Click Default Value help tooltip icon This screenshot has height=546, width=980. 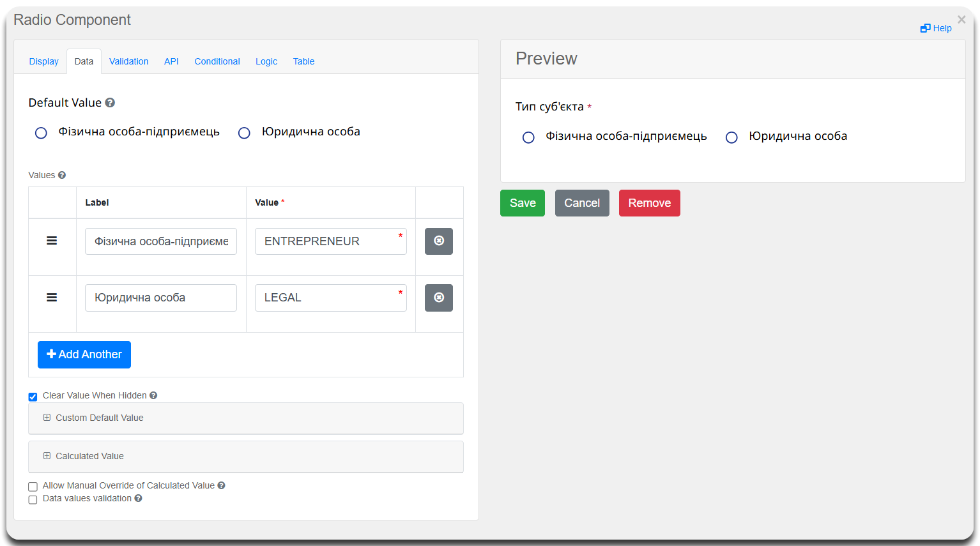pos(110,103)
